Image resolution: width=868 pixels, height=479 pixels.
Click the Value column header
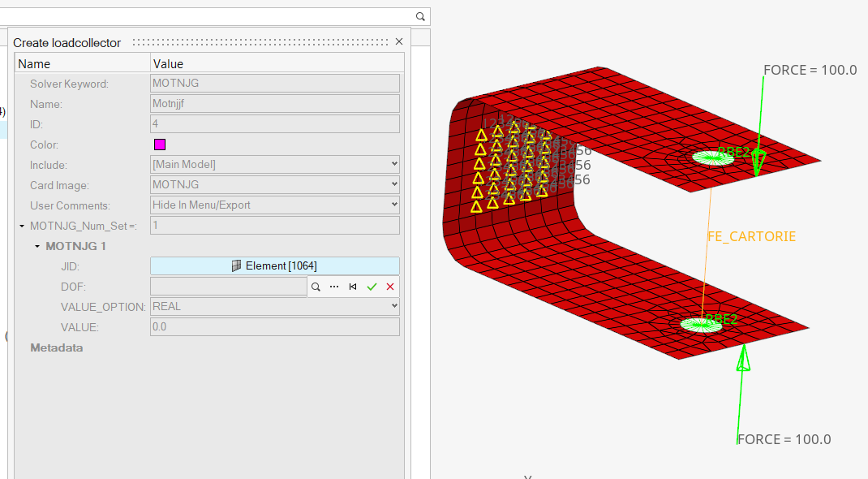277,63
